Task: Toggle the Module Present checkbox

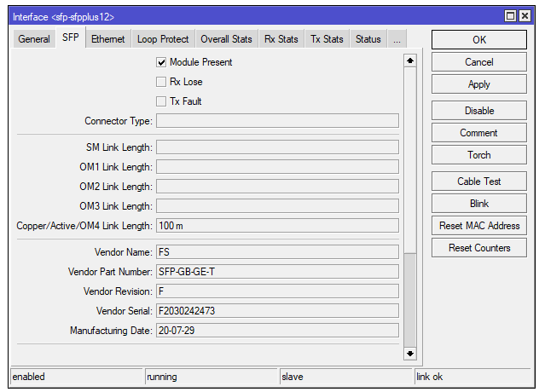Action: point(161,62)
